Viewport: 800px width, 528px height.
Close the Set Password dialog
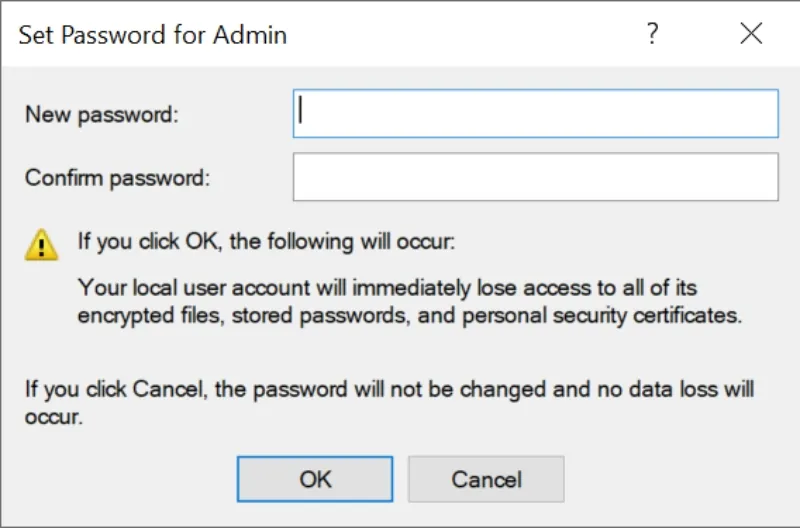751,34
